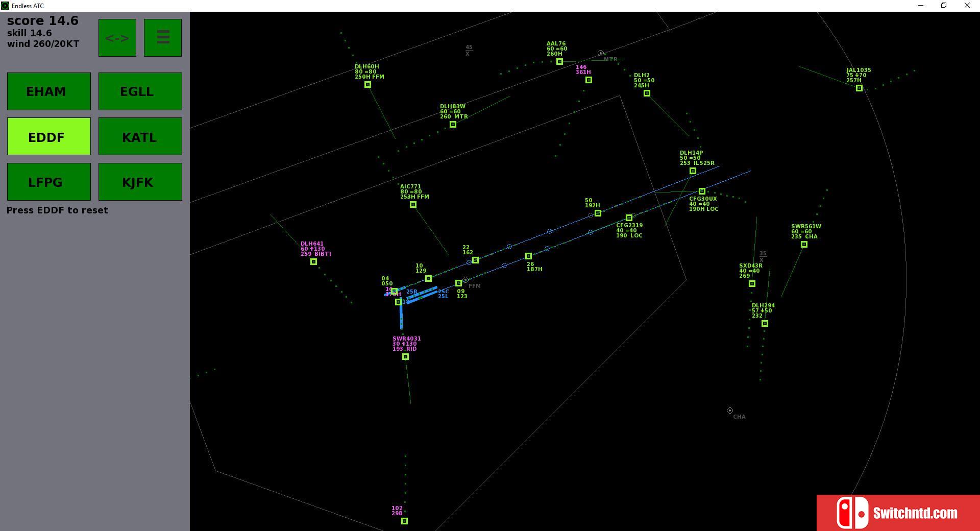Click the runway 25L label
The height and width of the screenshot is (531, 980).
pyautogui.click(x=443, y=297)
